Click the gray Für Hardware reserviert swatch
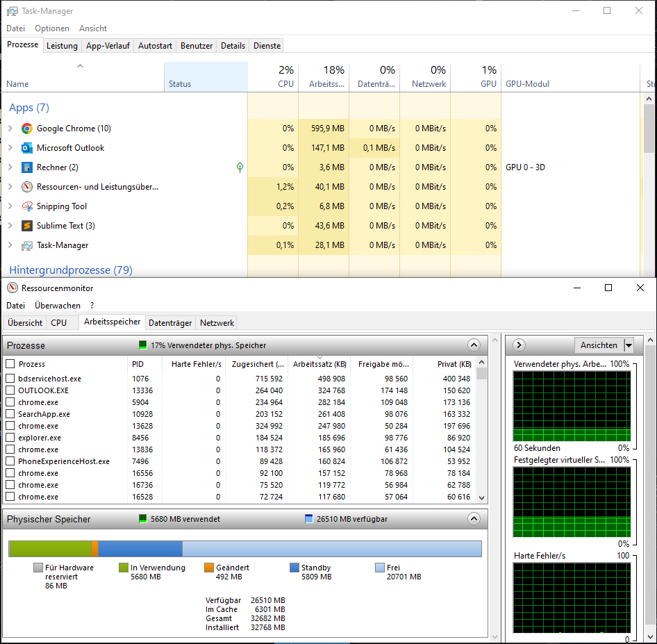The width and height of the screenshot is (657, 644). (x=38, y=568)
